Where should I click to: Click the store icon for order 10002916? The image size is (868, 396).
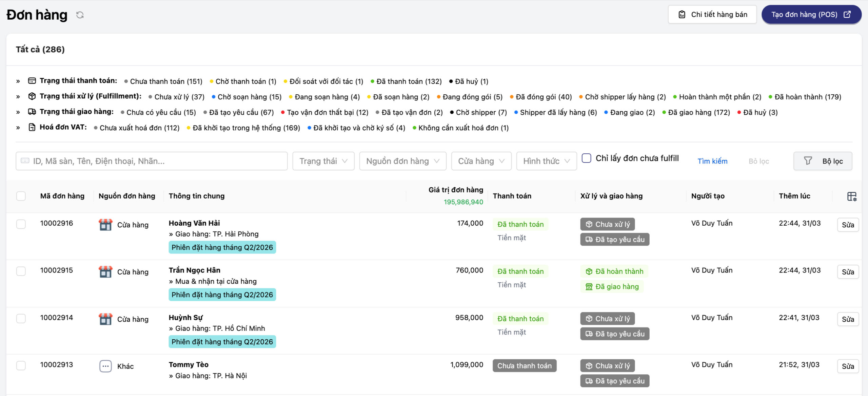(x=105, y=225)
